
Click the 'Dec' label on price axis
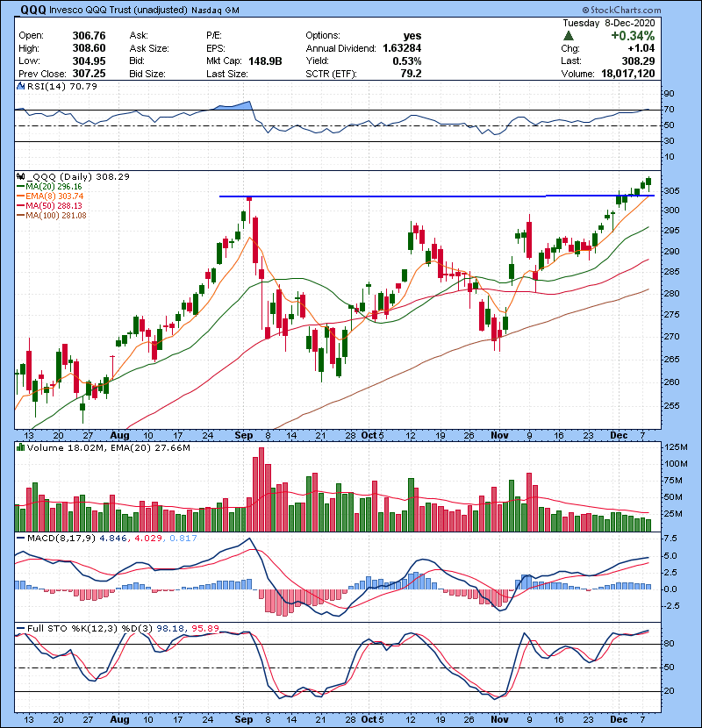(619, 436)
